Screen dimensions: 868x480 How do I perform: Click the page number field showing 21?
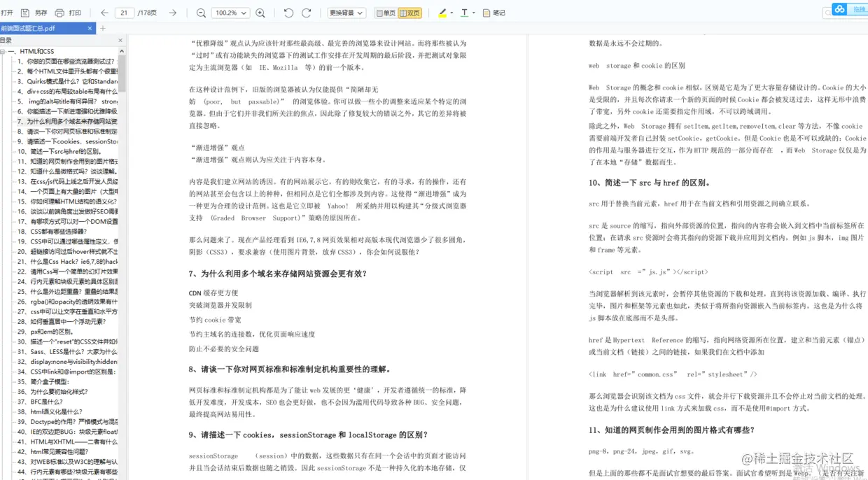click(x=125, y=13)
